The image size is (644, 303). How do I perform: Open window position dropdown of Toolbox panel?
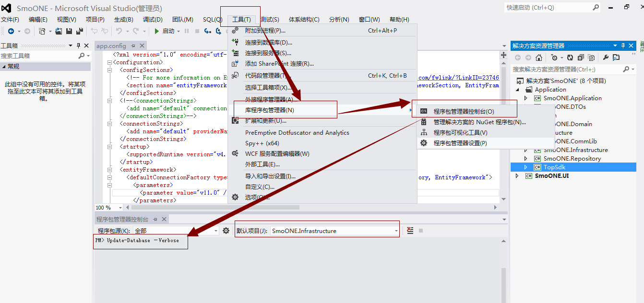click(70, 46)
